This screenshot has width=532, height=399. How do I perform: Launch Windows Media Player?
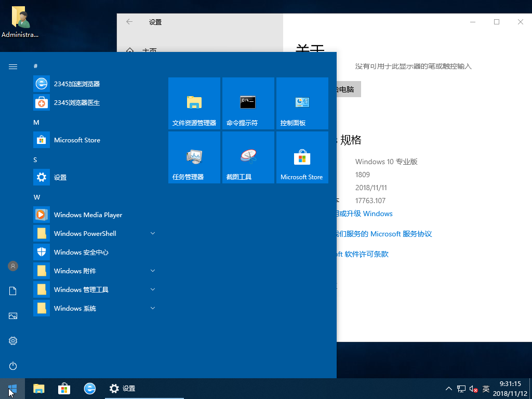[x=95, y=215]
